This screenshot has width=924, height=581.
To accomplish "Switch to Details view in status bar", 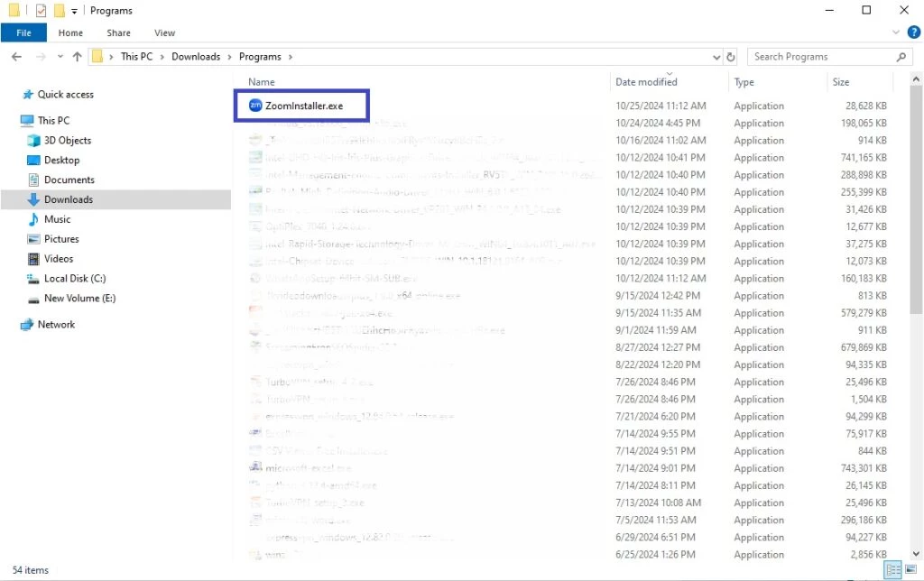I will click(892, 570).
